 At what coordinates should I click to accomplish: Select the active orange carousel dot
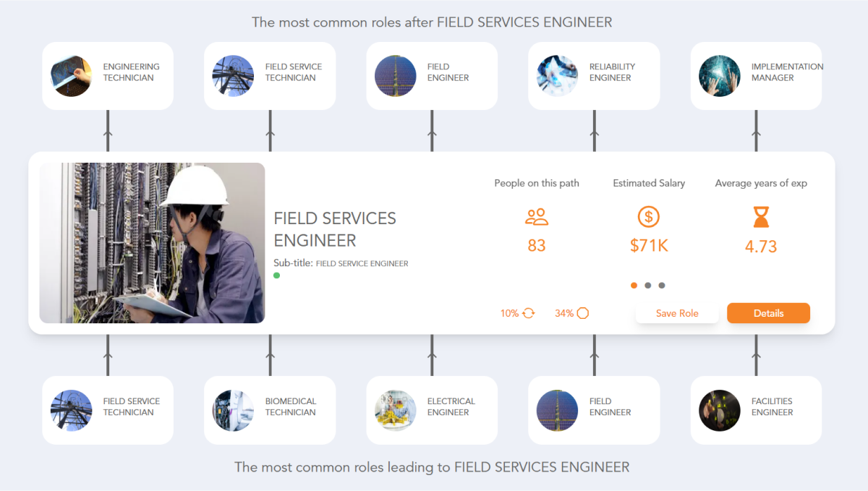(634, 285)
